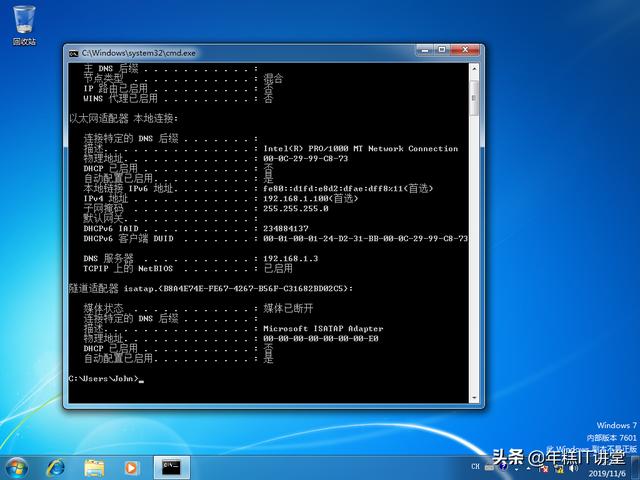Open the Windows Start button

click(16, 468)
